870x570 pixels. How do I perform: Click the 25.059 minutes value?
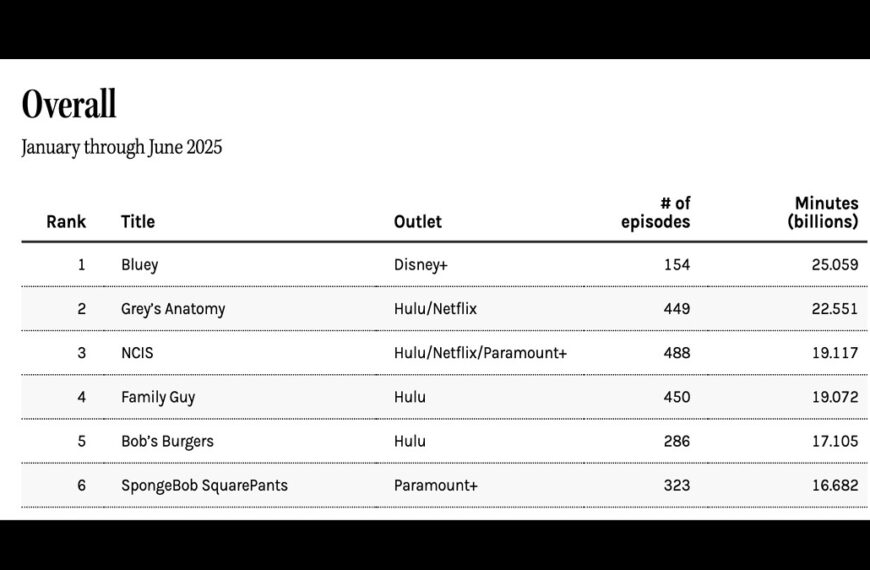835,265
